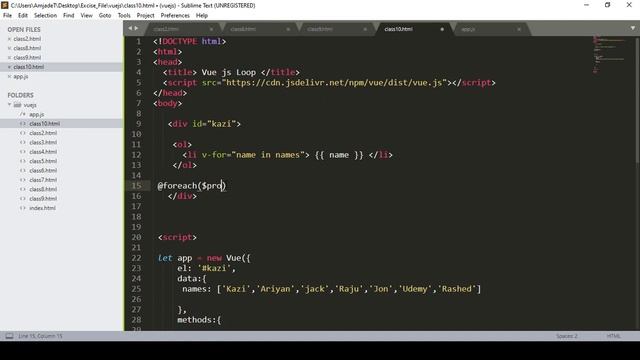The image size is (640, 360).
Task: Open the View menu
Action: click(x=87, y=16)
